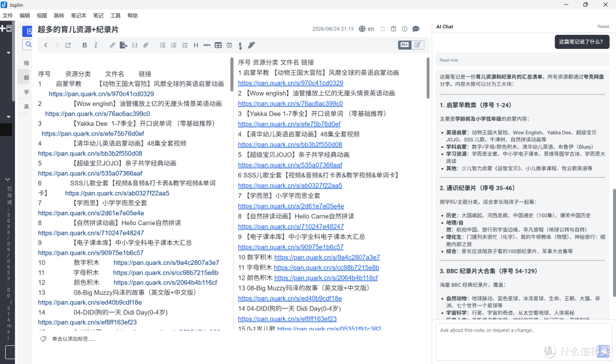The width and height of the screenshot is (616, 364).
Task: Collapse the second sidebar section arrow
Action: coord(8,117)
